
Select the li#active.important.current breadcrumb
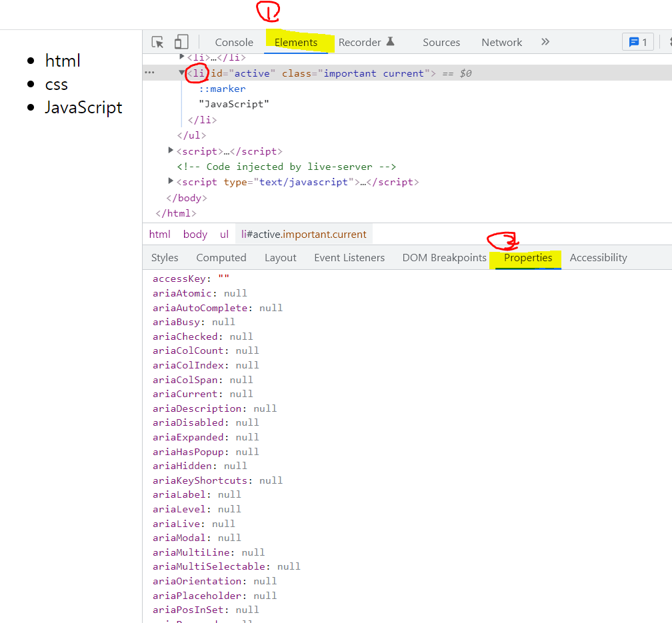click(x=303, y=235)
